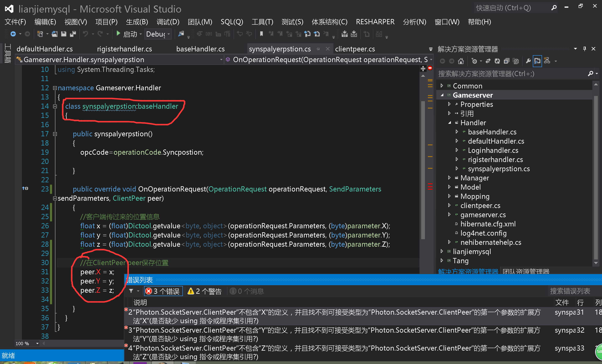Toggle the 2 个警告 warnings filter
The width and height of the screenshot is (602, 364).
(205, 291)
